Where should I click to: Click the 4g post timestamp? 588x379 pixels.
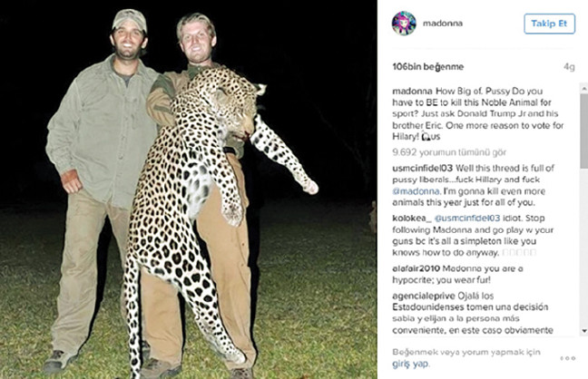pos(569,67)
